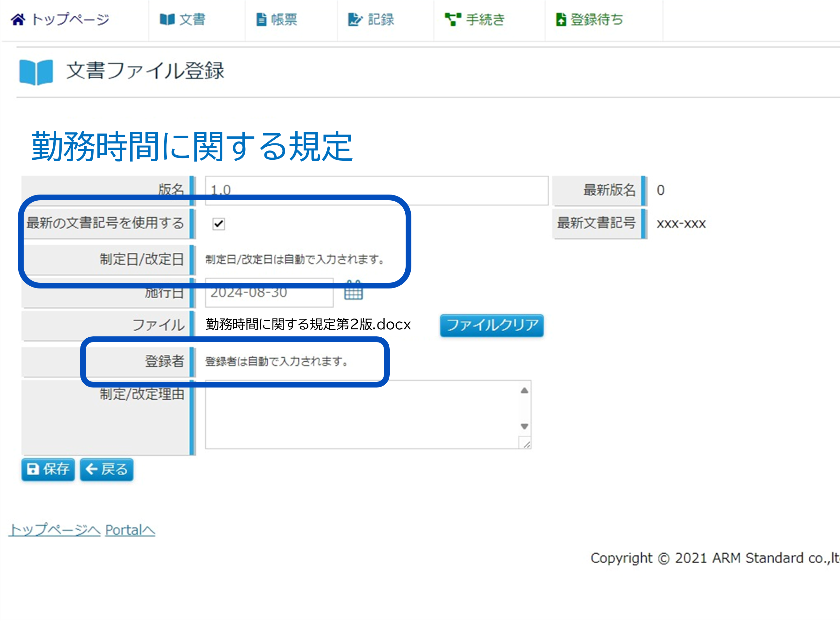Screen dimensions: 840x622
Task: Click the textarea scroll up arrow
Action: (x=524, y=390)
